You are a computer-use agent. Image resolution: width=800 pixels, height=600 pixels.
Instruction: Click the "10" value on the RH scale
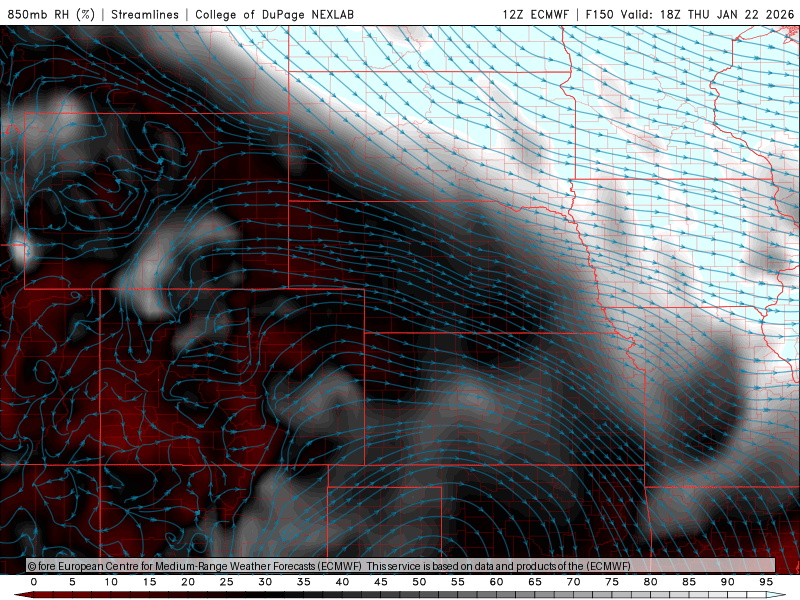click(111, 582)
